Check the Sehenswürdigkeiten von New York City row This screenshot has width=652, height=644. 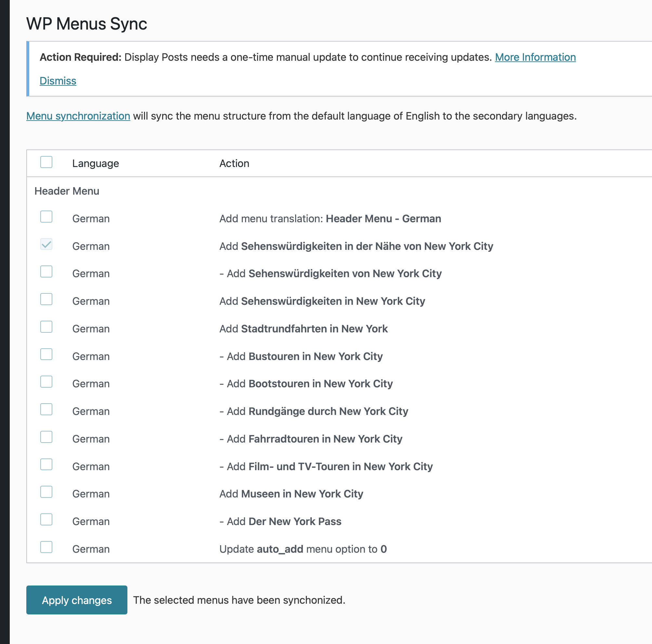pyautogui.click(x=46, y=272)
